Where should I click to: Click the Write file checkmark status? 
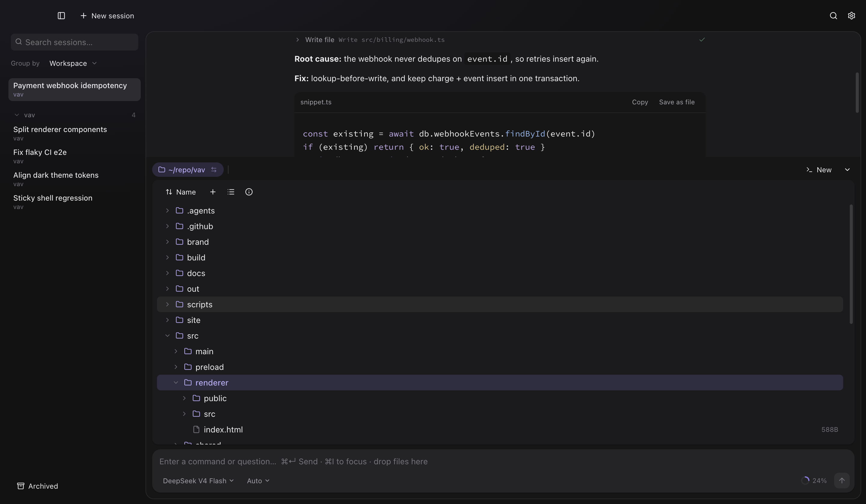click(702, 40)
